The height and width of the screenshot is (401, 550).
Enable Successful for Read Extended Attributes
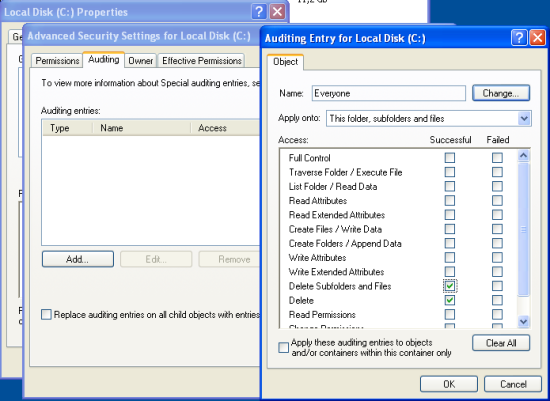450,215
